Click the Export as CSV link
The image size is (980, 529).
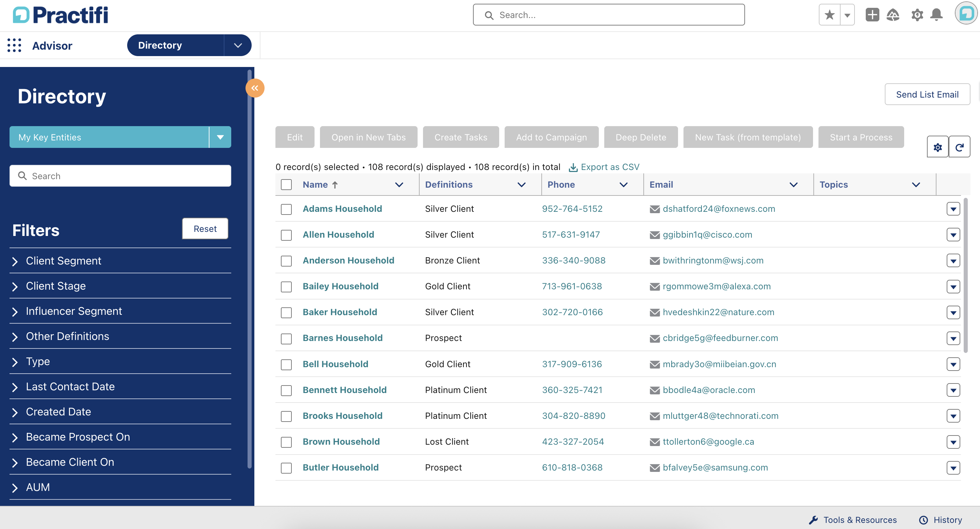click(x=610, y=167)
